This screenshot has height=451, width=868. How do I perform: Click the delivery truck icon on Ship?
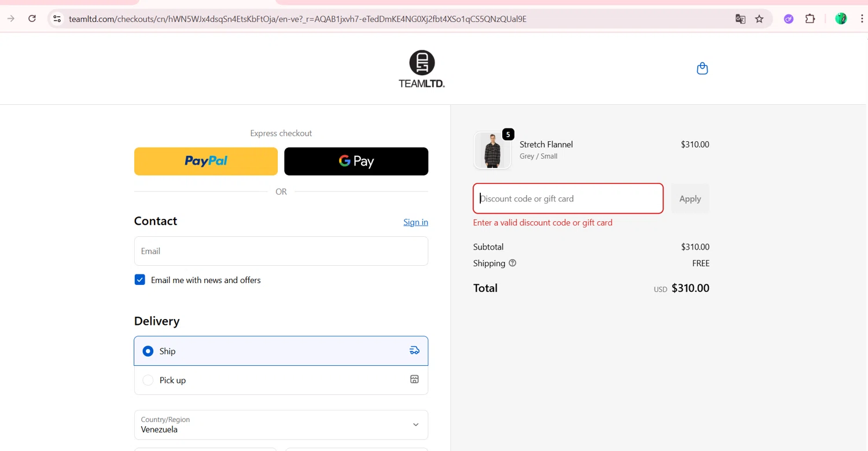414,350
